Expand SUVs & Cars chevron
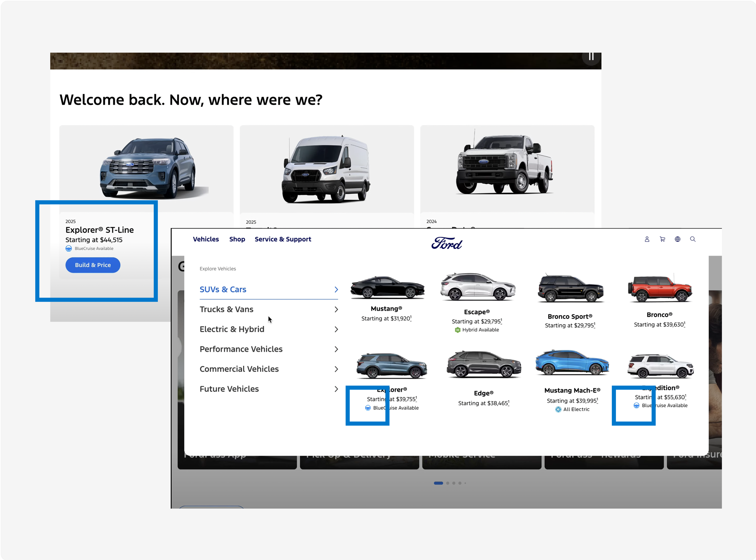The image size is (756, 560). 336,289
